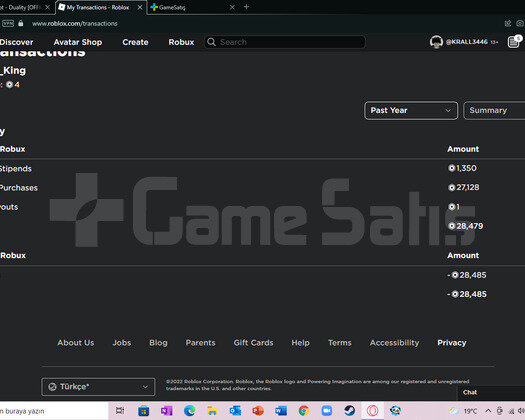Viewport: 525px width, 420px height.
Task: Expand the Past Year time period dropdown
Action: pyautogui.click(x=411, y=111)
